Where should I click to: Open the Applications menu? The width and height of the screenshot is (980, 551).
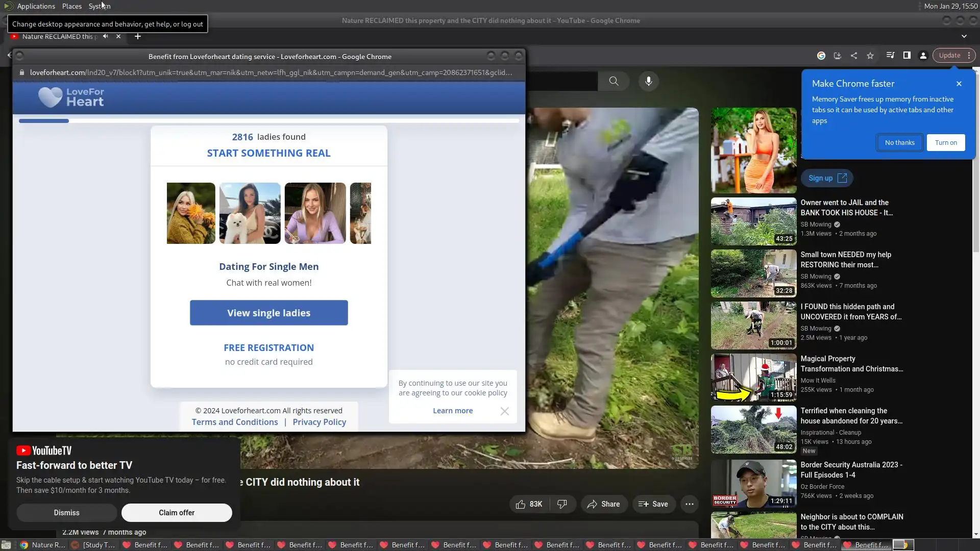point(36,6)
